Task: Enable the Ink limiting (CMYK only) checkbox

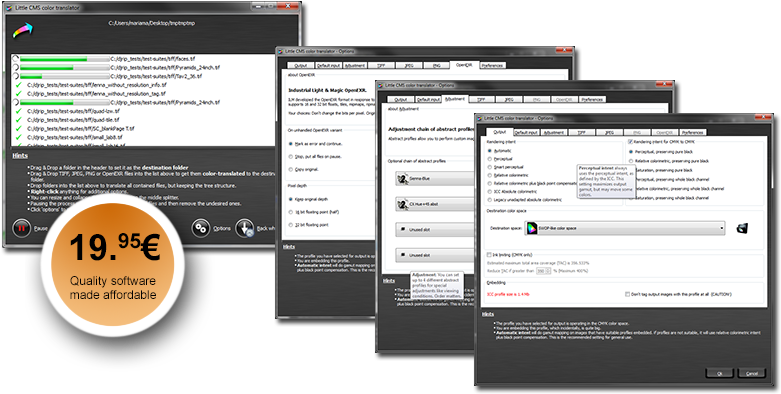Action: (x=489, y=254)
